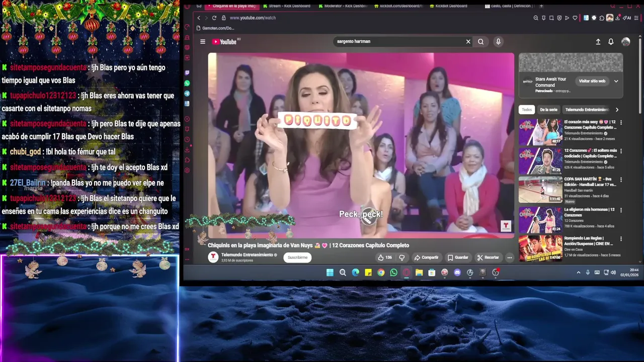The width and height of the screenshot is (644, 362).
Task: Open Opera GX sidebar settings gear
Action: [x=187, y=170]
